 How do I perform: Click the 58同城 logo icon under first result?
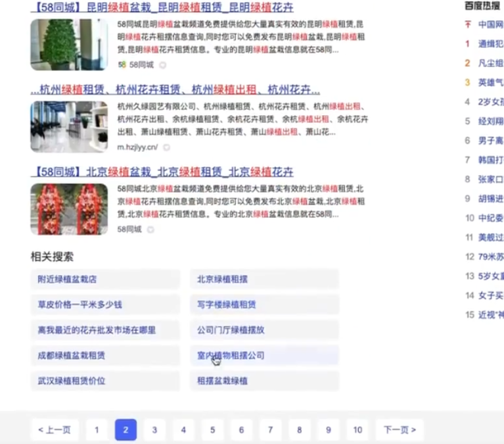(x=122, y=65)
